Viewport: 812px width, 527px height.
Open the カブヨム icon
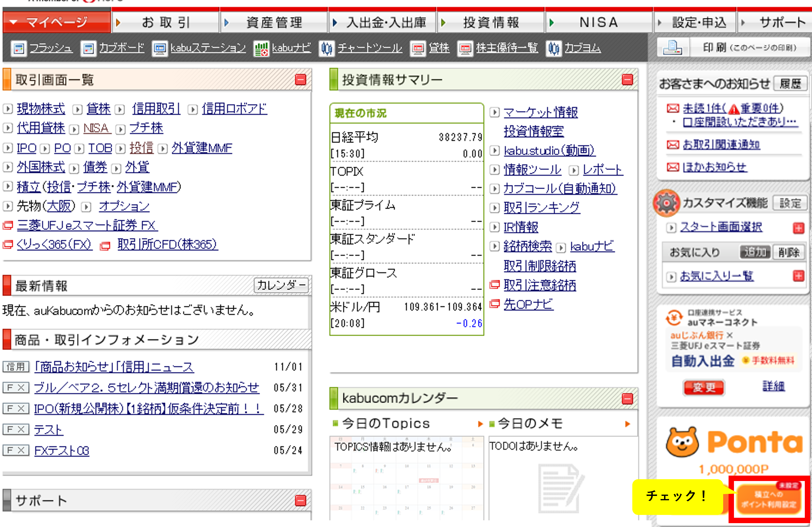554,49
